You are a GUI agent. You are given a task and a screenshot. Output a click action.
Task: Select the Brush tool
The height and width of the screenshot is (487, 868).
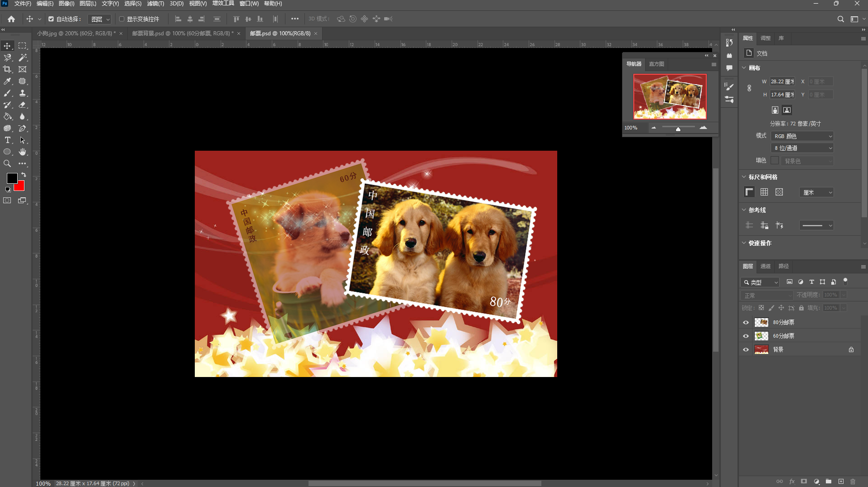(x=7, y=93)
